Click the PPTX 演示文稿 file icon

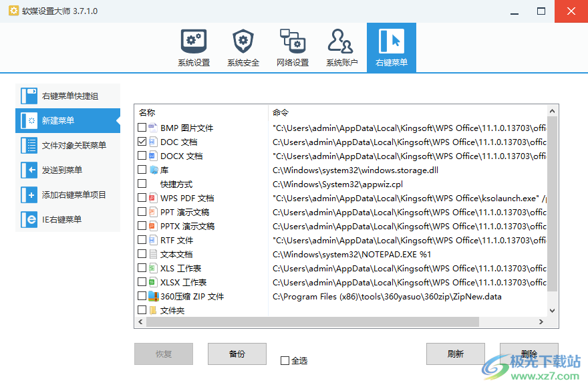click(x=153, y=226)
